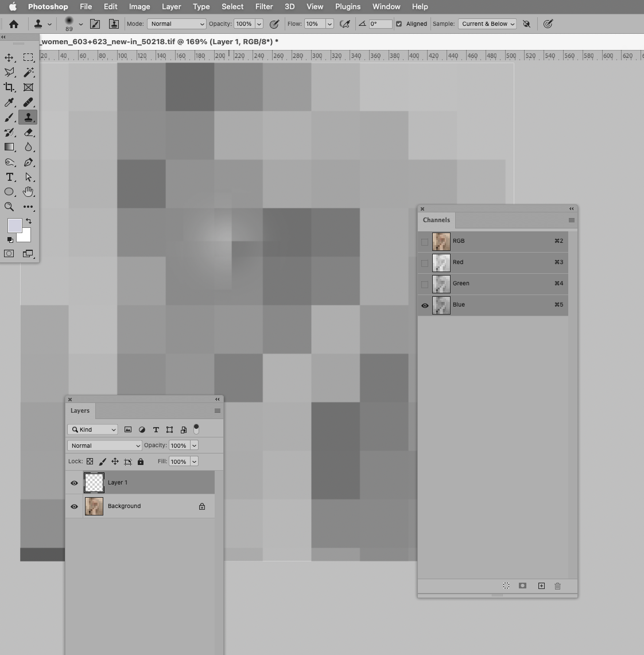Hide the Background layer

74,506
